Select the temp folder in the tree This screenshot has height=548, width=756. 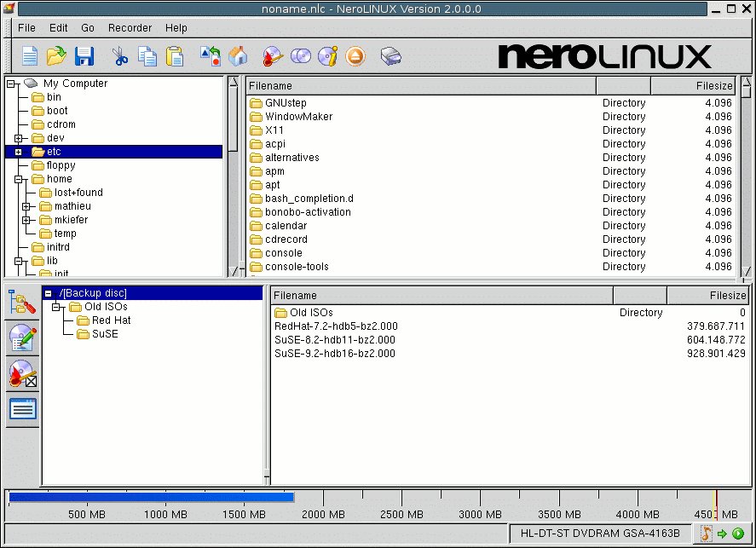[65, 234]
